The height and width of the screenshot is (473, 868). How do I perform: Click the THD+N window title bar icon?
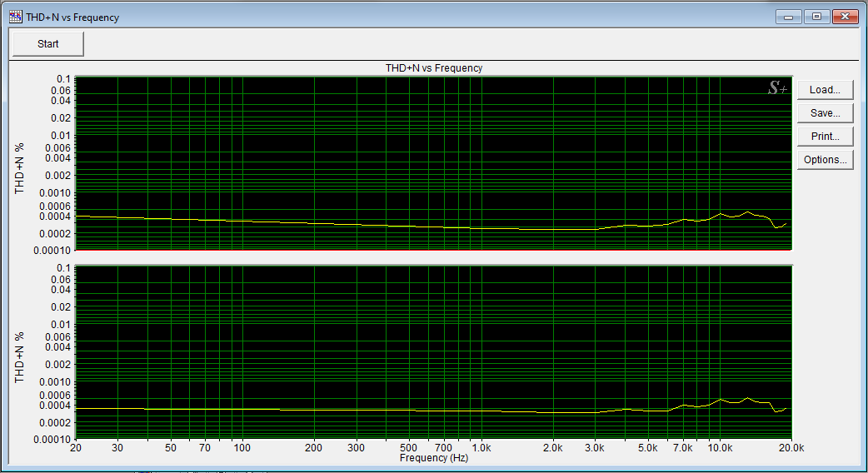click(16, 17)
